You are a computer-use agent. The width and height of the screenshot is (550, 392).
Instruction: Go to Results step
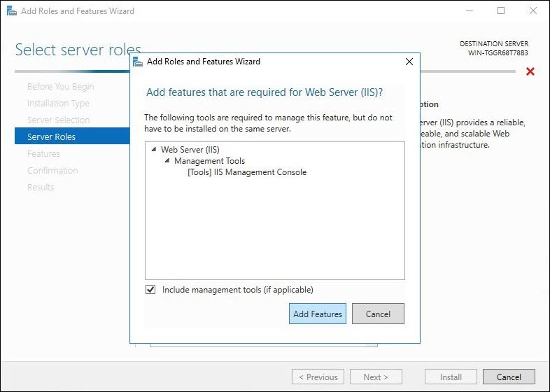click(x=41, y=187)
